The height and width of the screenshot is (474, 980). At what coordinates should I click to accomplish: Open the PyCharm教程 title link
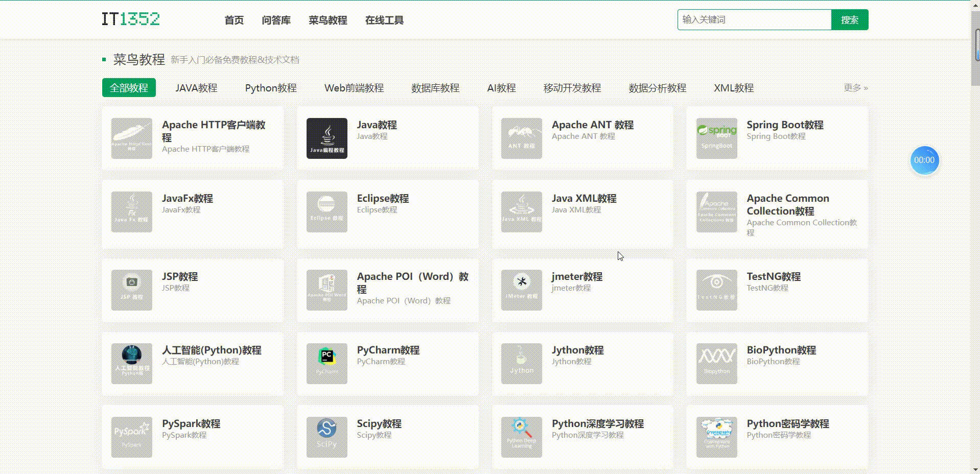[388, 350]
